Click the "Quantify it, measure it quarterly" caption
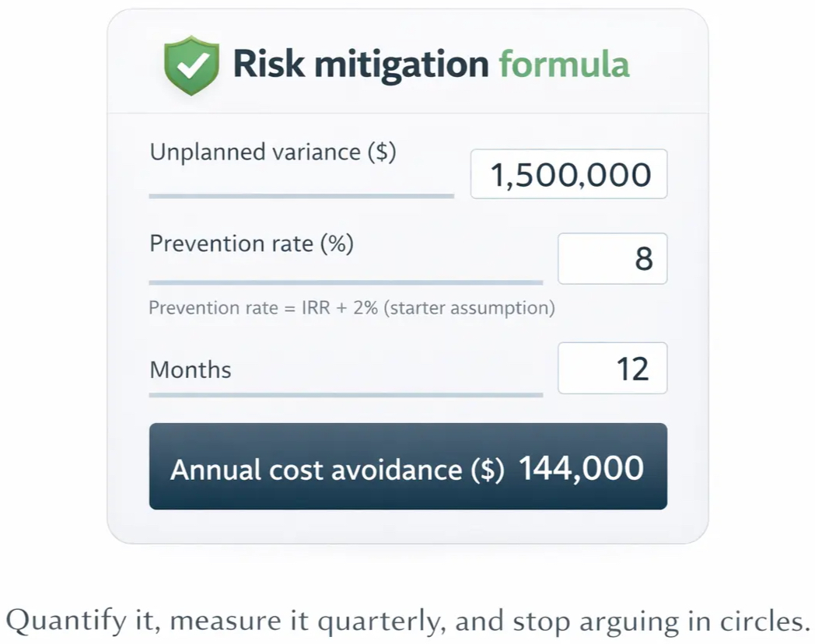The width and height of the screenshot is (815, 644). coord(407,620)
